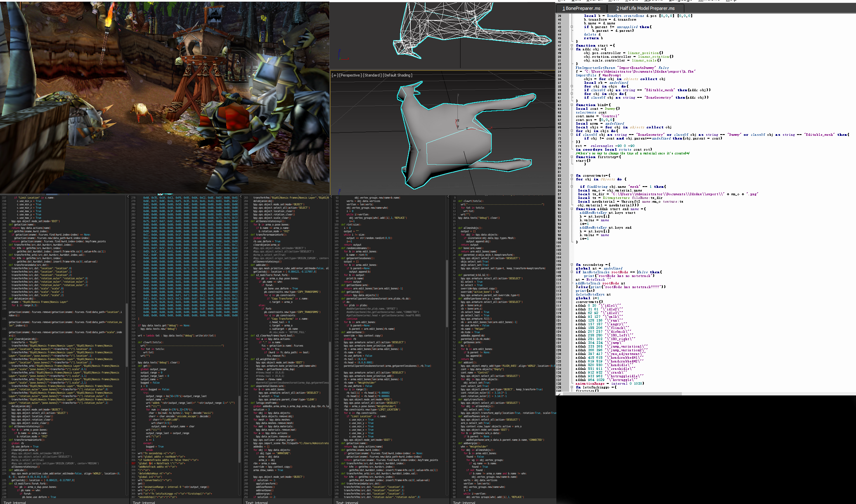Click the game screenshot image

point(165,97)
